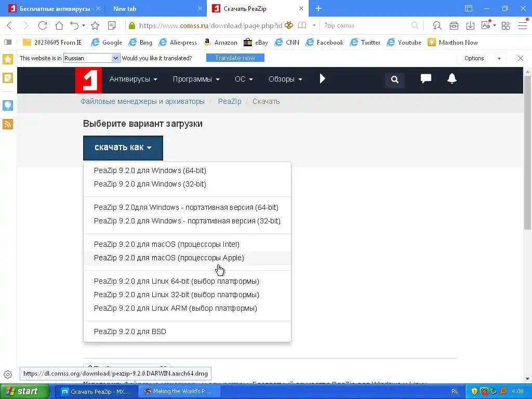Open the blue bulb sidebar icon

pyautogui.click(x=8, y=105)
